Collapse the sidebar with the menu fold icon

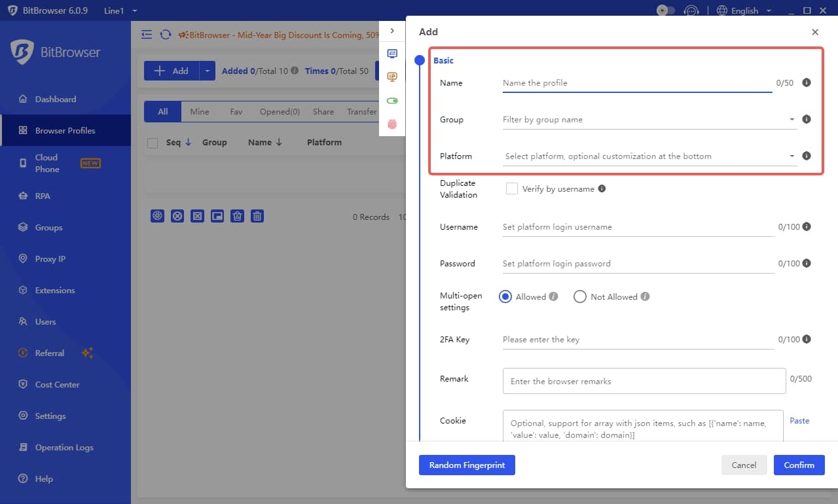click(x=147, y=35)
